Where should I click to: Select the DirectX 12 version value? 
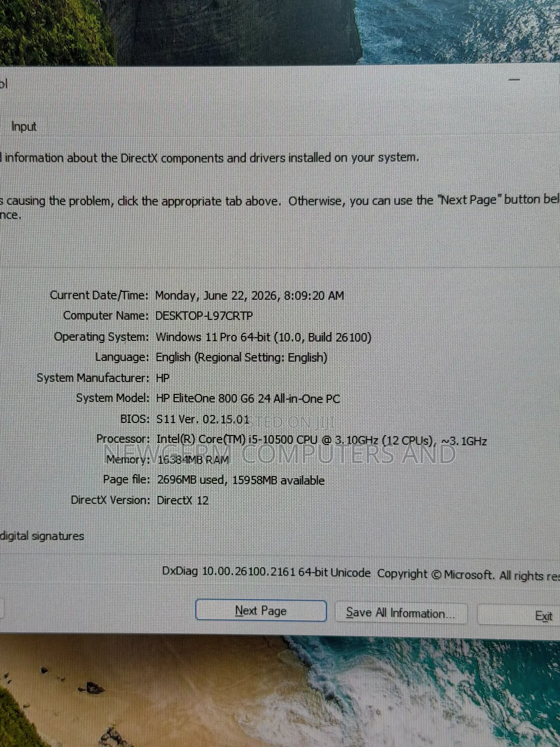[x=182, y=500]
